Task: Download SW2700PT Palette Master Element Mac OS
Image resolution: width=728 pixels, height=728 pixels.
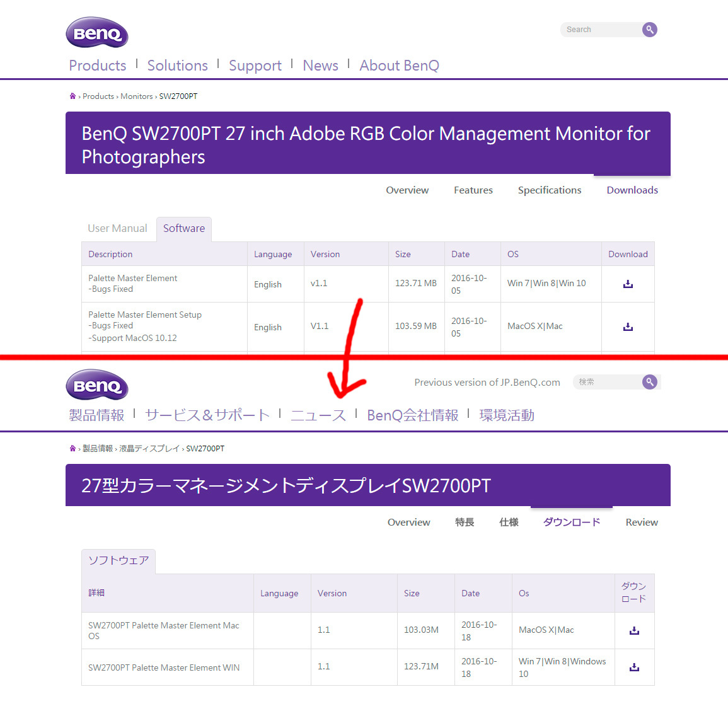Action: click(634, 630)
